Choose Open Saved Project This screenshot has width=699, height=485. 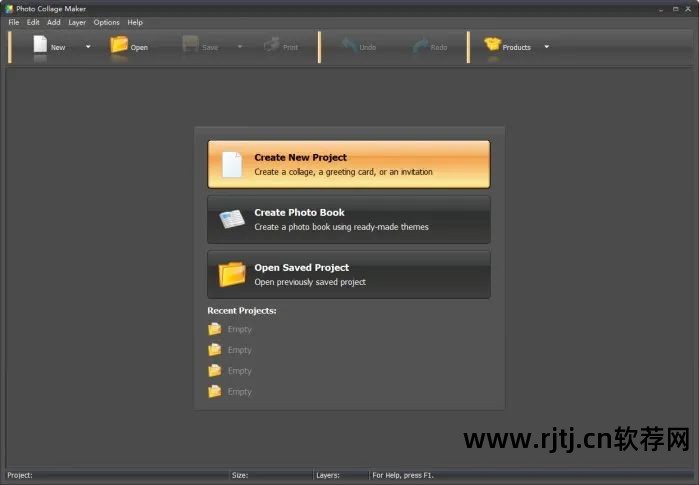click(348, 274)
